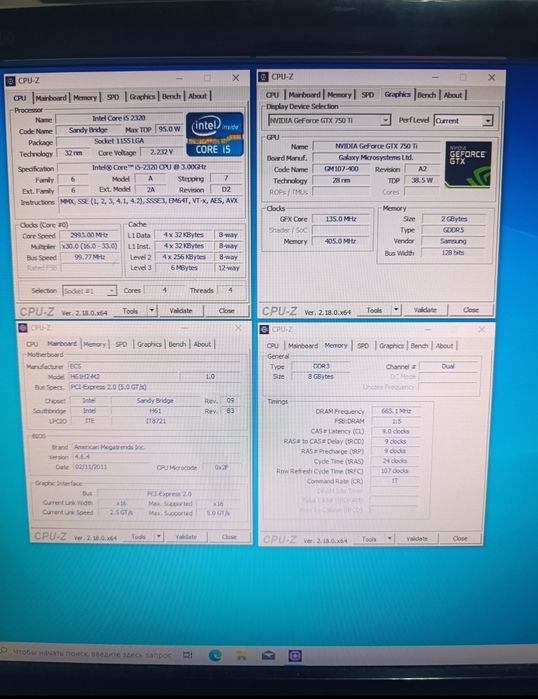Click the Package value 'Socket 1155 LGA'
The width and height of the screenshot is (538, 699).
pyautogui.click(x=119, y=141)
